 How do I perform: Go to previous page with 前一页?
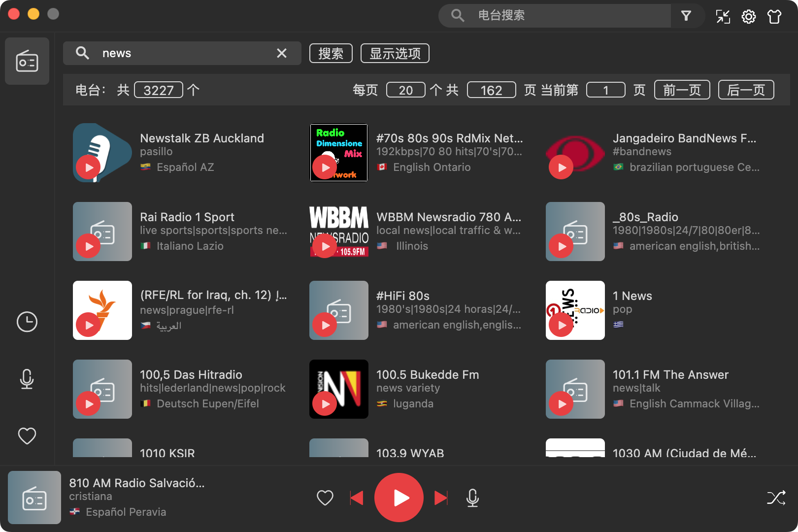click(x=682, y=90)
